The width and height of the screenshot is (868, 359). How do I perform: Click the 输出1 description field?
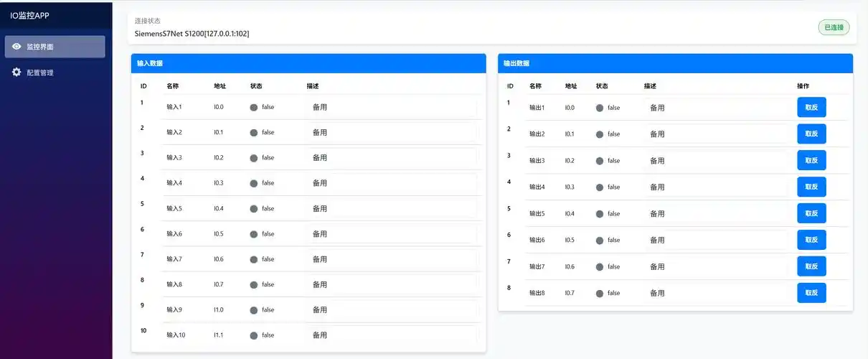[717, 108]
